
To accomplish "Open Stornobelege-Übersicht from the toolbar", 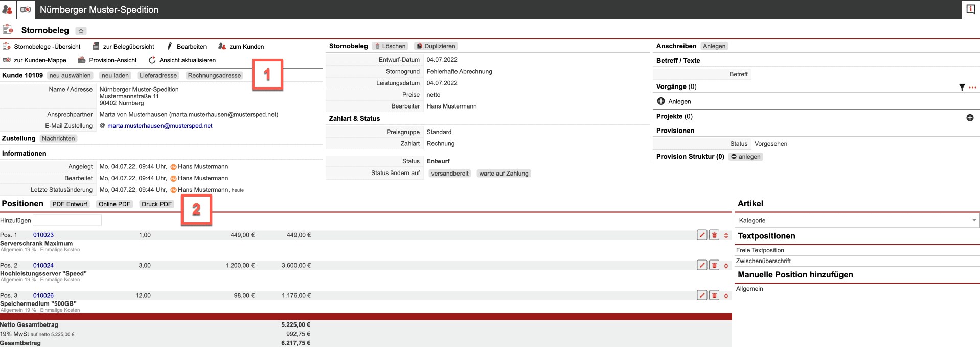I will (x=42, y=47).
